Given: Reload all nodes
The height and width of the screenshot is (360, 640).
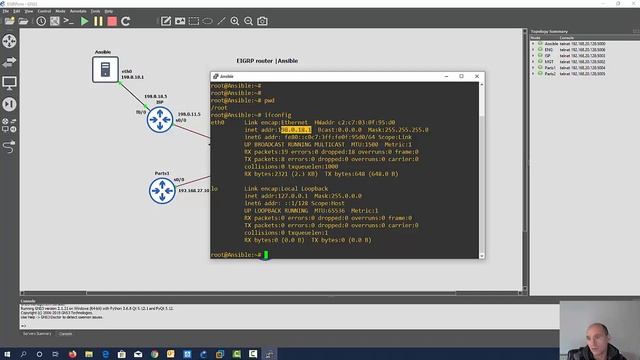Looking at the screenshot, I should [x=126, y=21].
